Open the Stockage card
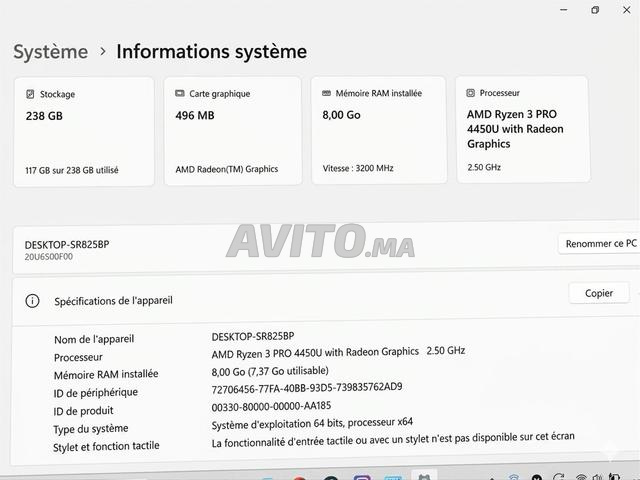 click(84, 131)
